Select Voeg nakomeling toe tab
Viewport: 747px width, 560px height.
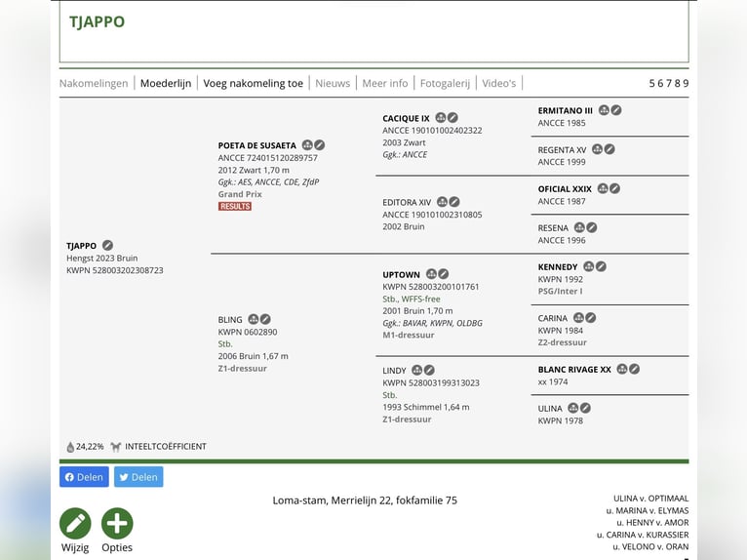253,83
